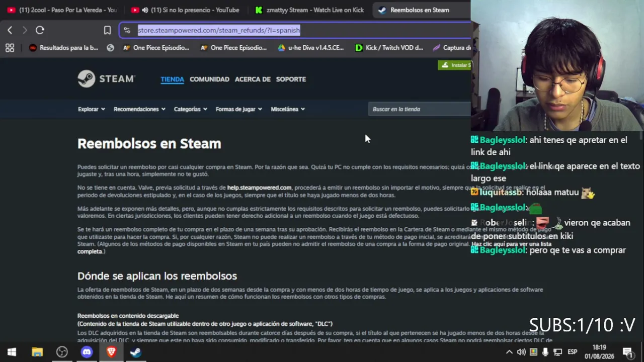Open File Explorer from the taskbar
This screenshot has height=362, width=644.
pyautogui.click(x=37, y=352)
